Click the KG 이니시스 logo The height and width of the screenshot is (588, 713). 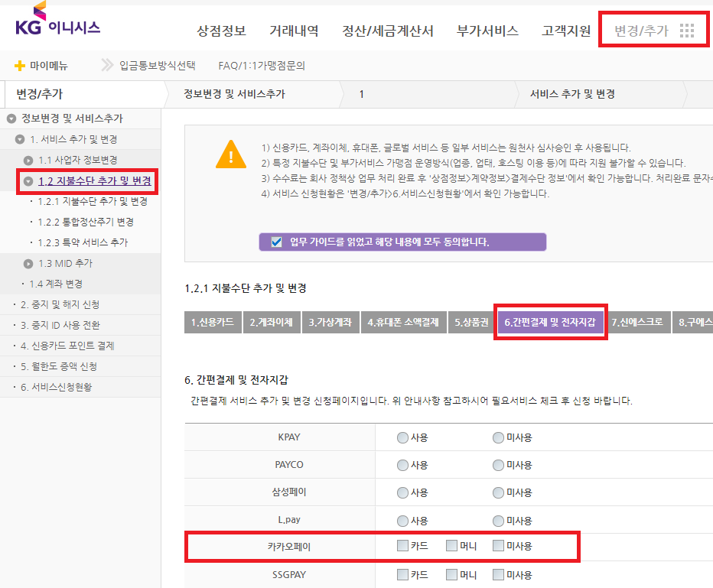57,20
